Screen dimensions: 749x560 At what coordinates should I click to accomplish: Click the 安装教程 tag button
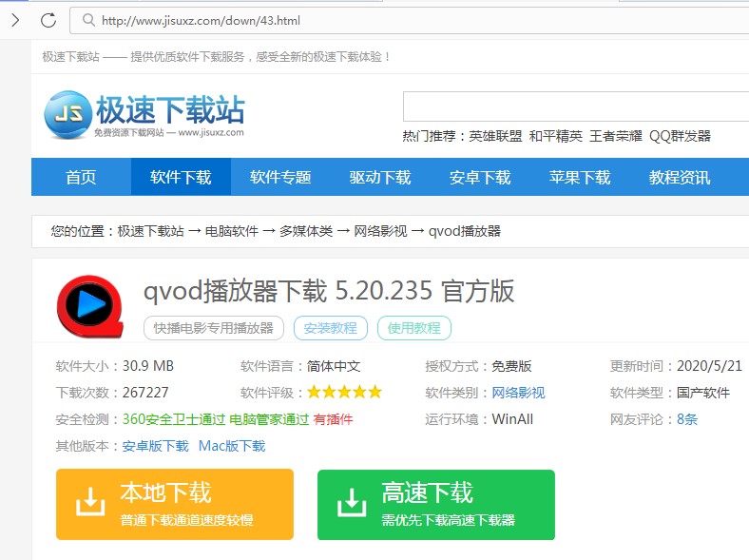pos(331,328)
